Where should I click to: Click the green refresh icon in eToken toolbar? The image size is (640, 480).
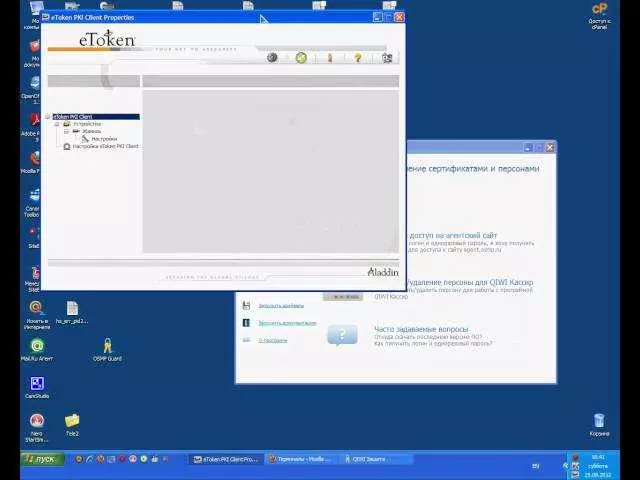coord(301,58)
